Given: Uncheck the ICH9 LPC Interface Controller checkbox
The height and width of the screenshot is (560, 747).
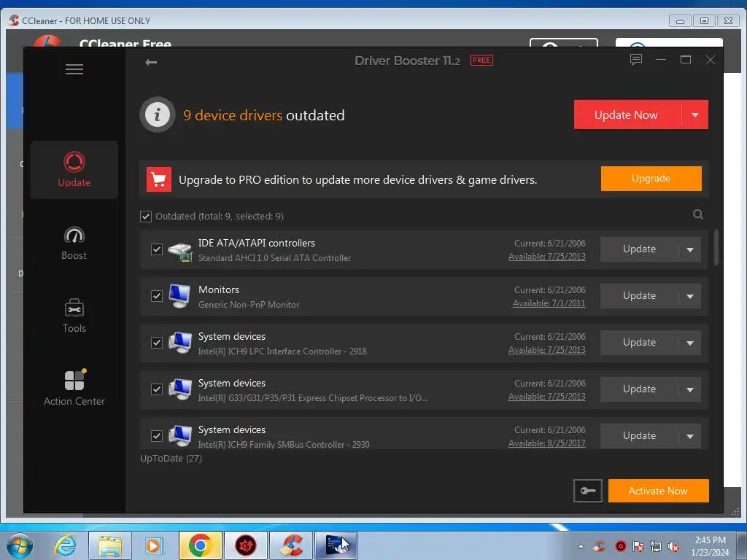Looking at the screenshot, I should 157,343.
